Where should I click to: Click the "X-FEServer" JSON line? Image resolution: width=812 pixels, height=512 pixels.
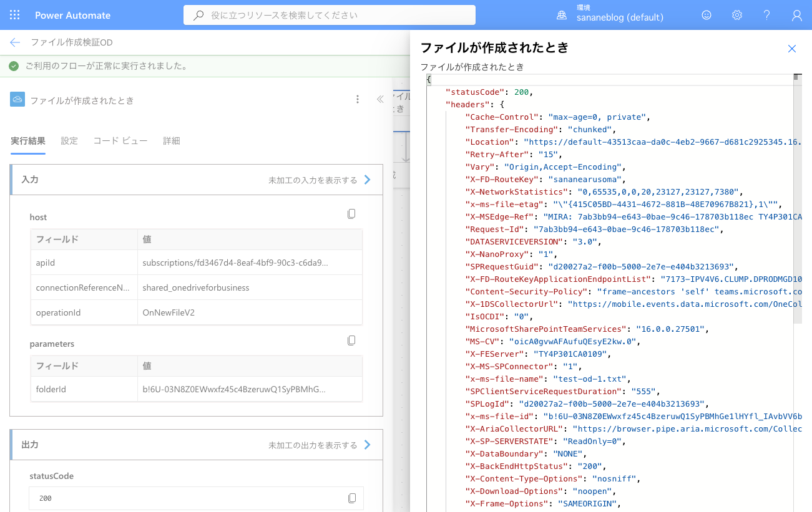pos(539,354)
